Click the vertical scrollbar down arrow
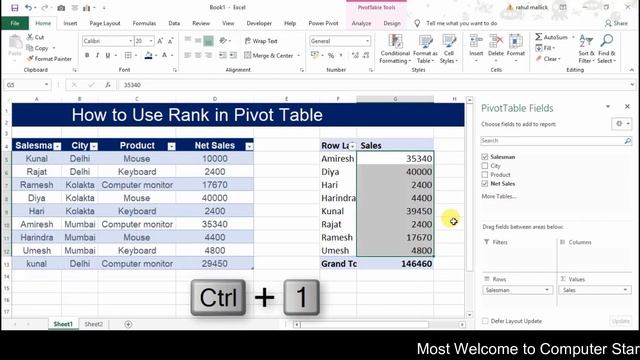Screen dimensions: 640x360 [x=469, y=315]
